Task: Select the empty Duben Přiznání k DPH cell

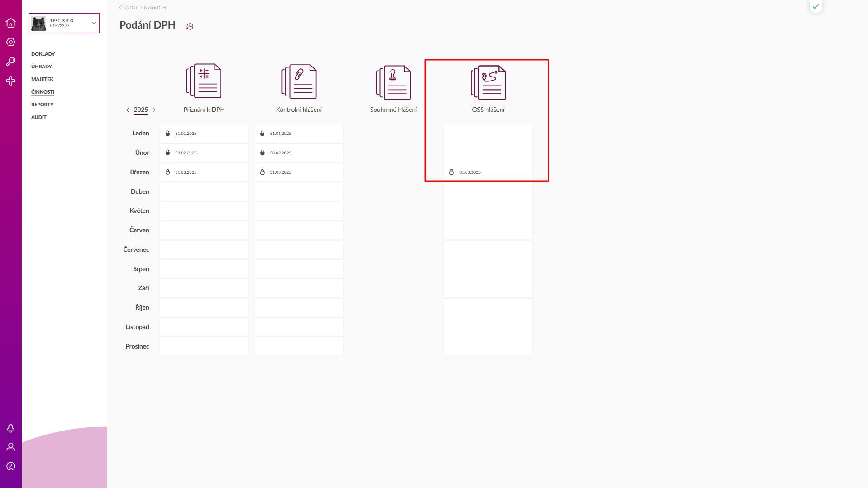Action: pyautogui.click(x=204, y=191)
